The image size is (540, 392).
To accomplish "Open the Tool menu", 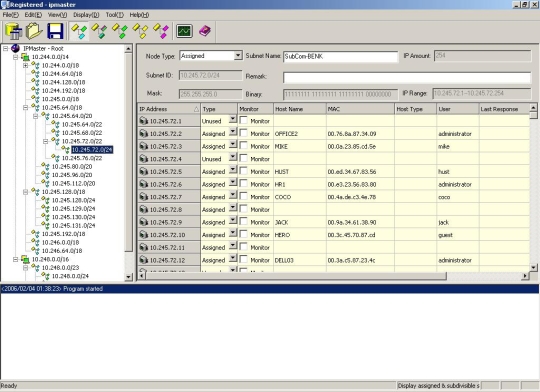I will click(115, 15).
